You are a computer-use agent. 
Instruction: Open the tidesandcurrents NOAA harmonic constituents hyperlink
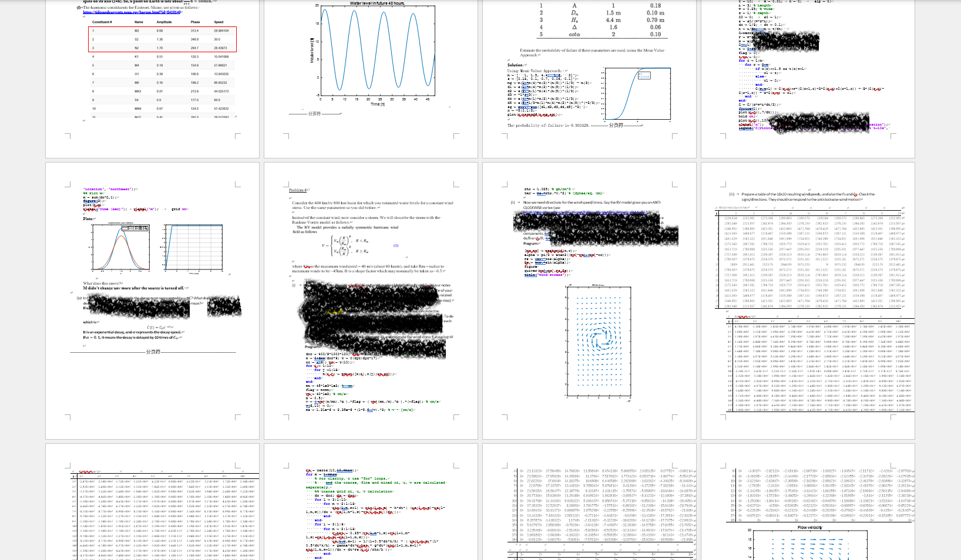(132, 12)
